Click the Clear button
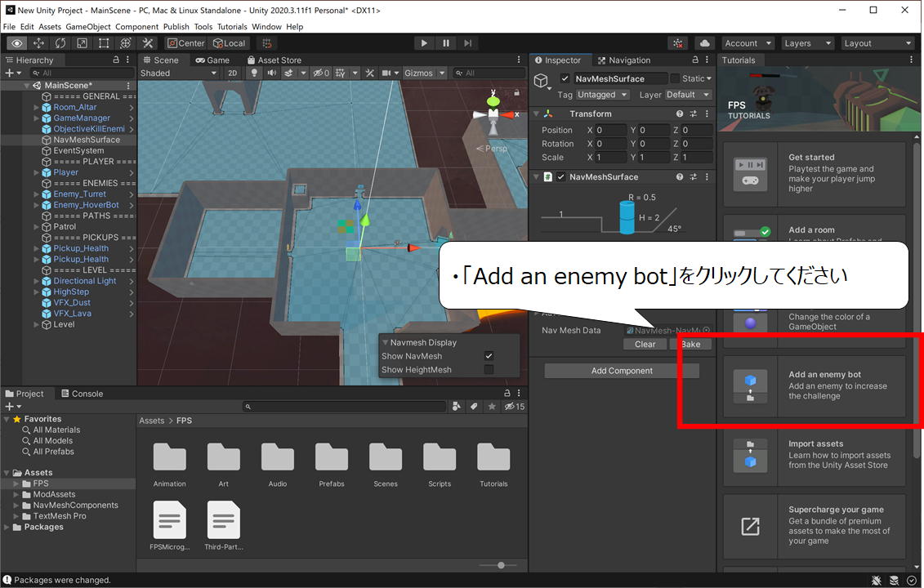The height and width of the screenshot is (588, 924). 645,344
